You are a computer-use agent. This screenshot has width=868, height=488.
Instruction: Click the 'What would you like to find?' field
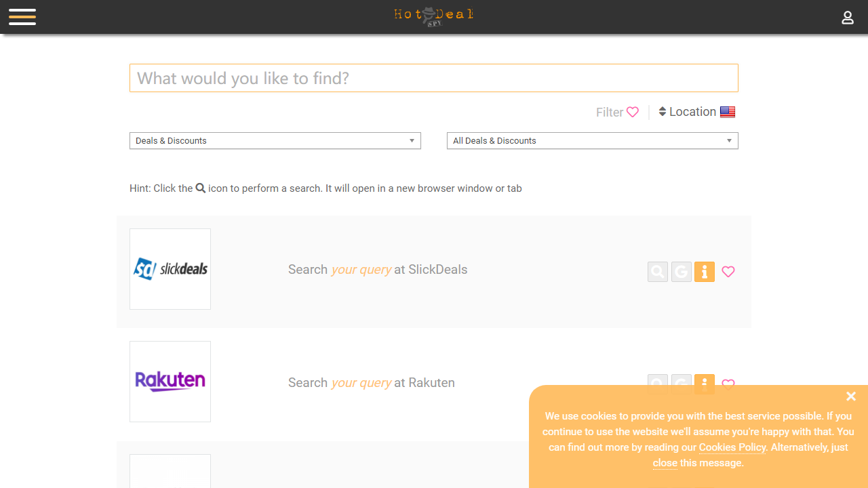coord(433,78)
